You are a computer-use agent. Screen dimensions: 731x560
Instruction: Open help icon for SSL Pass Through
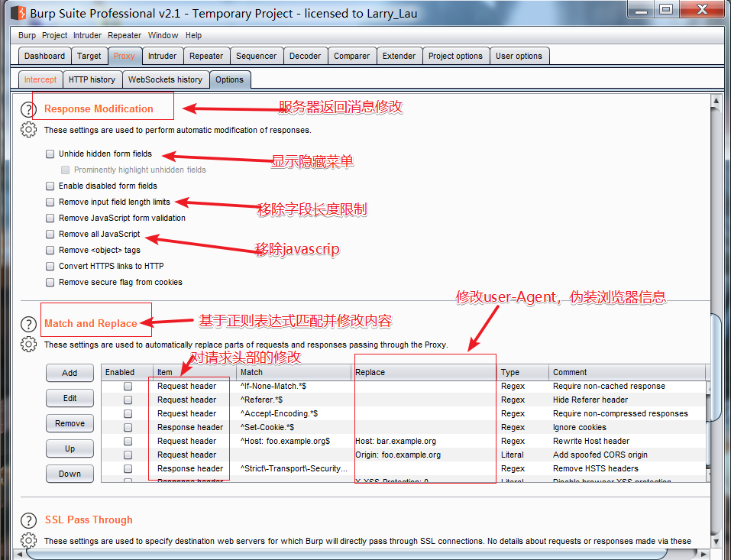[28, 520]
